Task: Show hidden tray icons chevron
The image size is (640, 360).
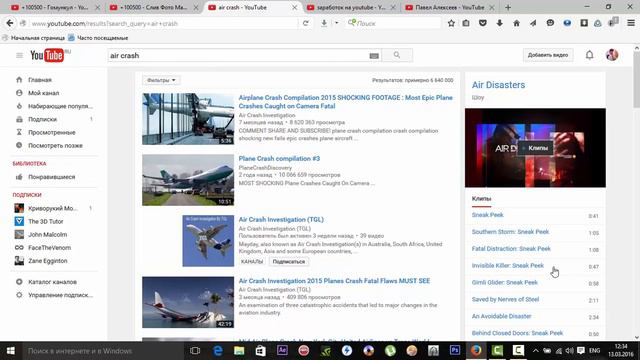Action: coord(536,351)
